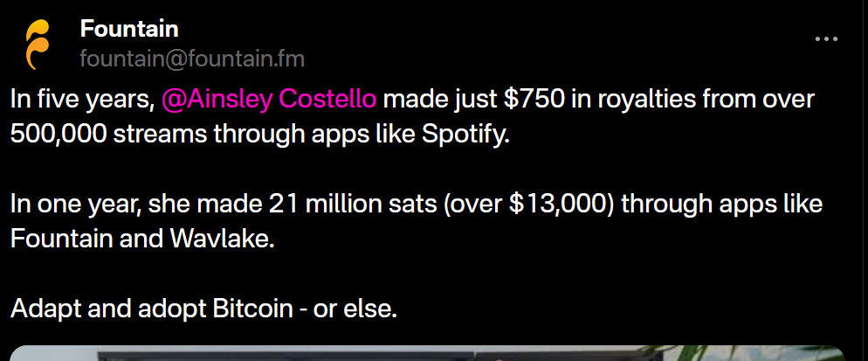Click the fountain@fountain.fm handle

click(192, 59)
